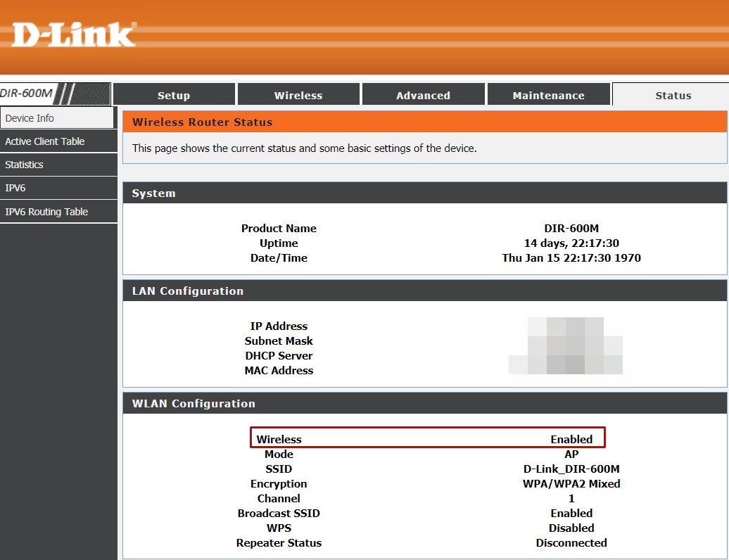Click the IP Address label
The width and height of the screenshot is (729, 560).
(x=279, y=326)
